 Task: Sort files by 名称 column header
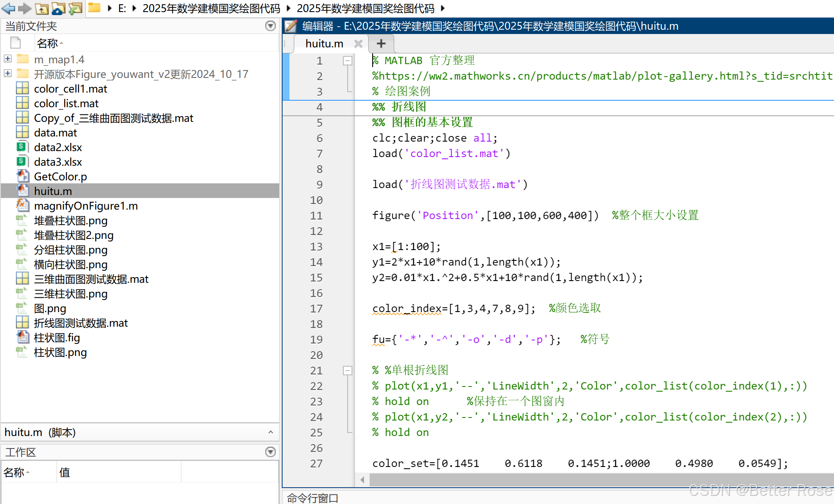[x=47, y=43]
